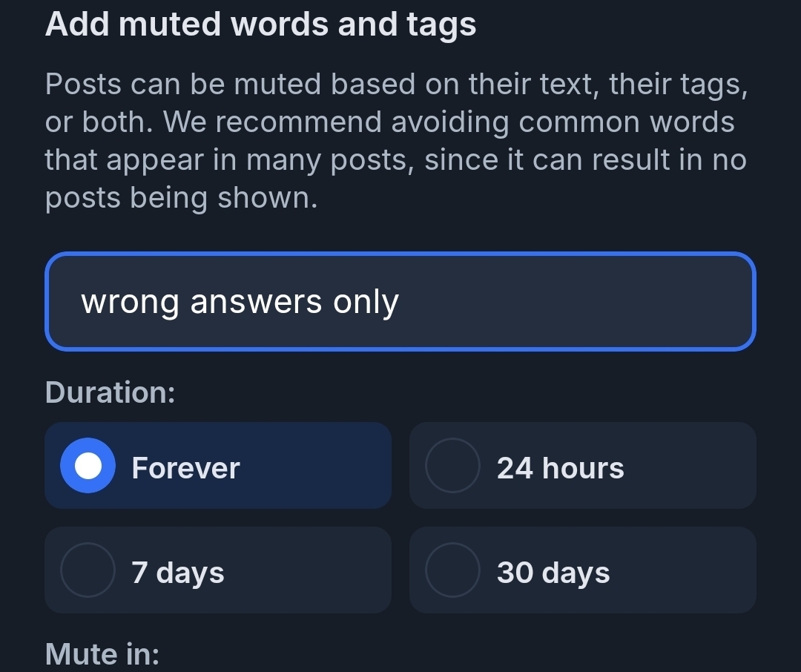Image resolution: width=801 pixels, height=672 pixels.
Task: Click the "Posts can be muted" description line
Action: 396,85
